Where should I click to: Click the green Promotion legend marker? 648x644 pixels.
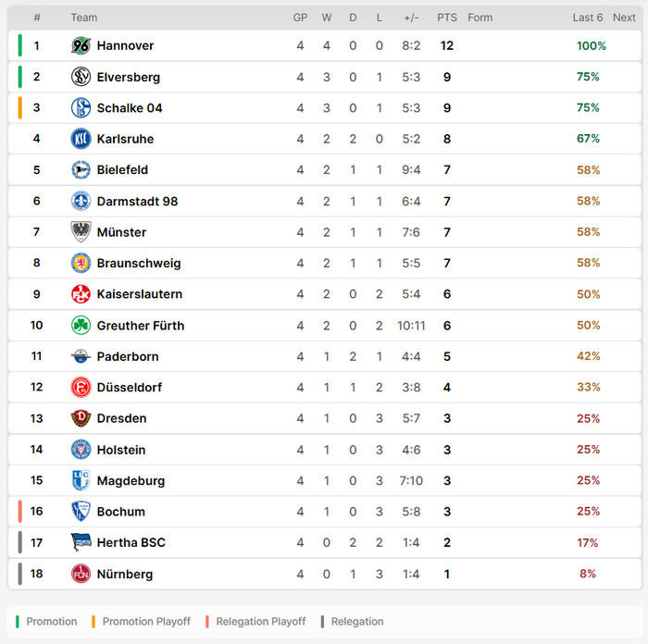click(18, 621)
